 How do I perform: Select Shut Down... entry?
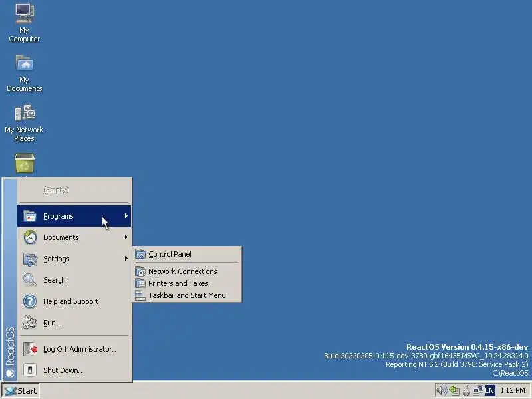(x=74, y=370)
